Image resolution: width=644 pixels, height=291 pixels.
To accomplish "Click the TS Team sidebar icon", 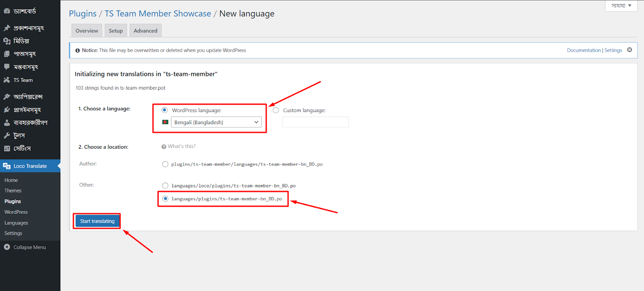I will coord(7,80).
